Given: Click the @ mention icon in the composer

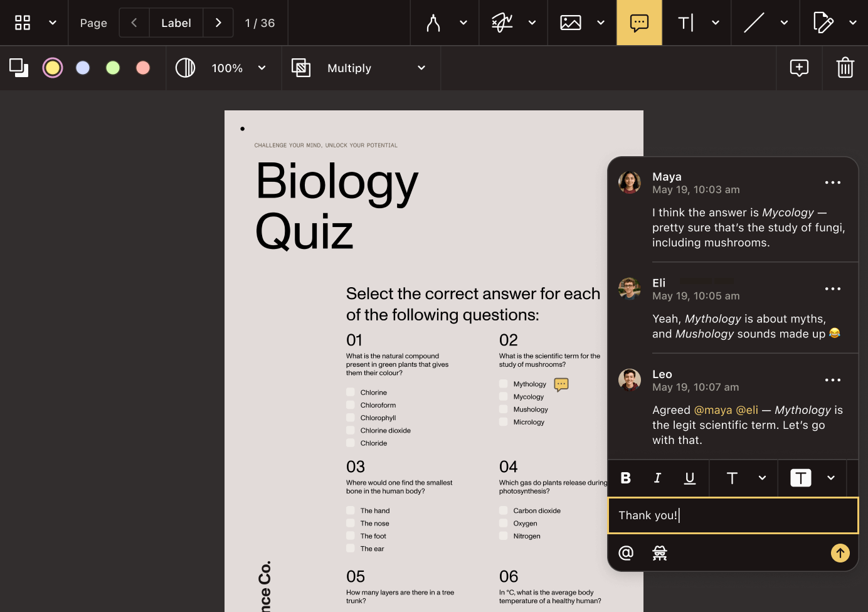Looking at the screenshot, I should pos(625,553).
